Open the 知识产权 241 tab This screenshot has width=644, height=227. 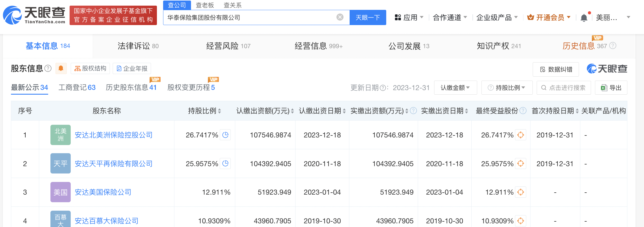[x=499, y=46]
